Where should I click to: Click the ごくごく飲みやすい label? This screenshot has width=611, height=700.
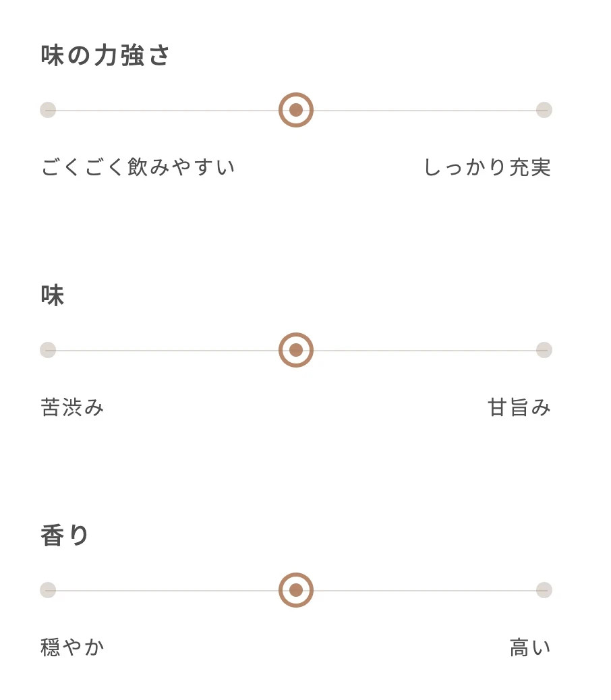138,167
